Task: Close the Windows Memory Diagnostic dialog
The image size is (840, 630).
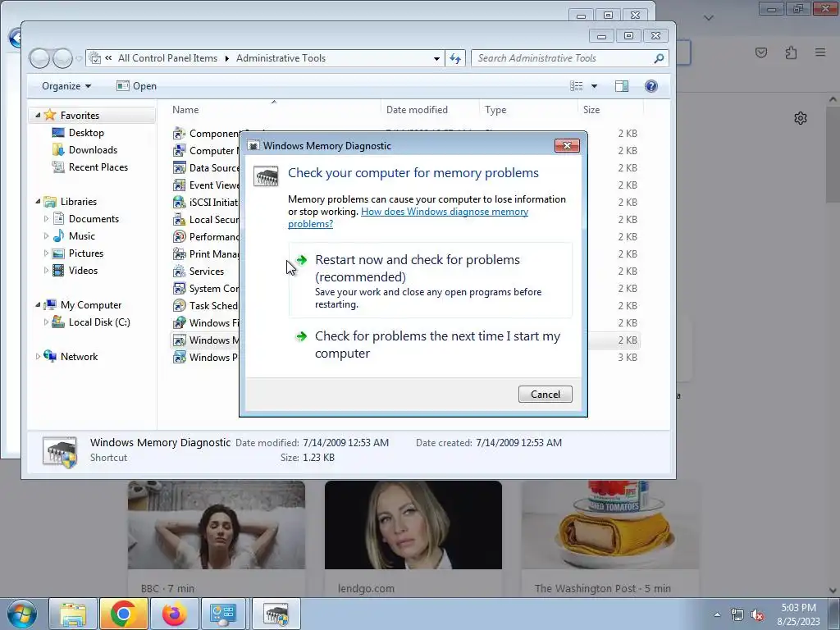Action: 567,146
